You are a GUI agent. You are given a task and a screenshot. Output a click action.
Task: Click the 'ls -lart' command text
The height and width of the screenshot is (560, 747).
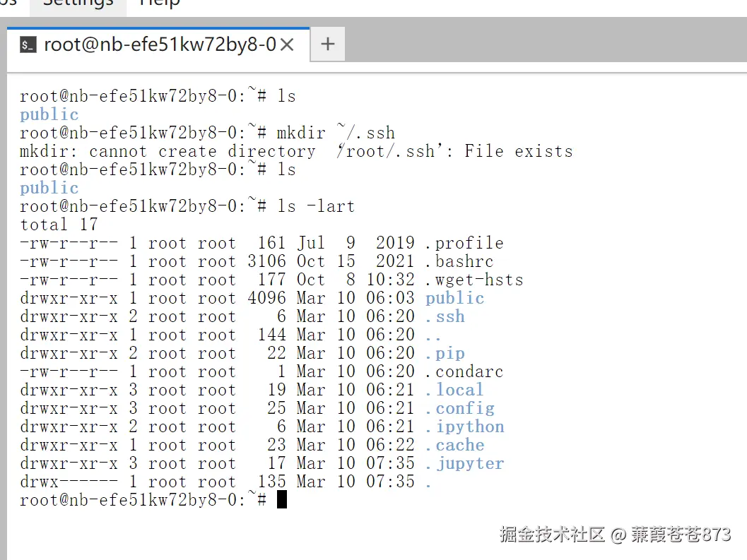pyautogui.click(x=317, y=206)
